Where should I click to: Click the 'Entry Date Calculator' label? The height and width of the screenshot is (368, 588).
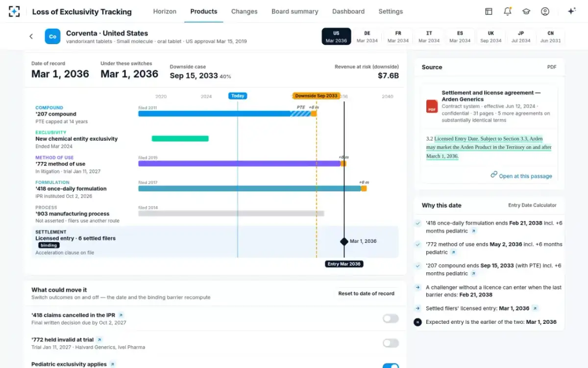pyautogui.click(x=532, y=205)
